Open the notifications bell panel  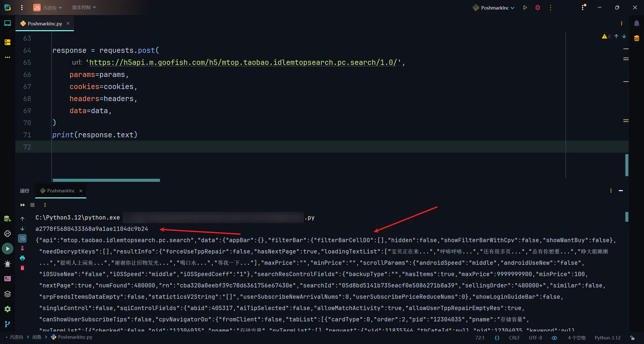click(636, 23)
